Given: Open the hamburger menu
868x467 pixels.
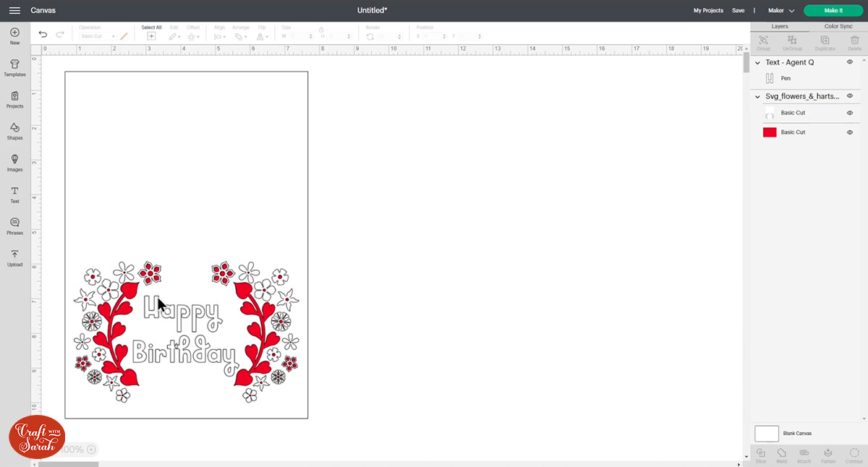Looking at the screenshot, I should tap(14, 10).
